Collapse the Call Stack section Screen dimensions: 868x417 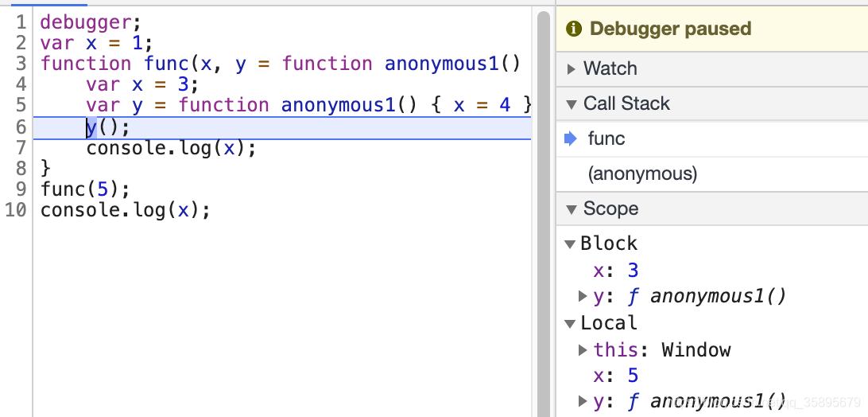[x=572, y=103]
